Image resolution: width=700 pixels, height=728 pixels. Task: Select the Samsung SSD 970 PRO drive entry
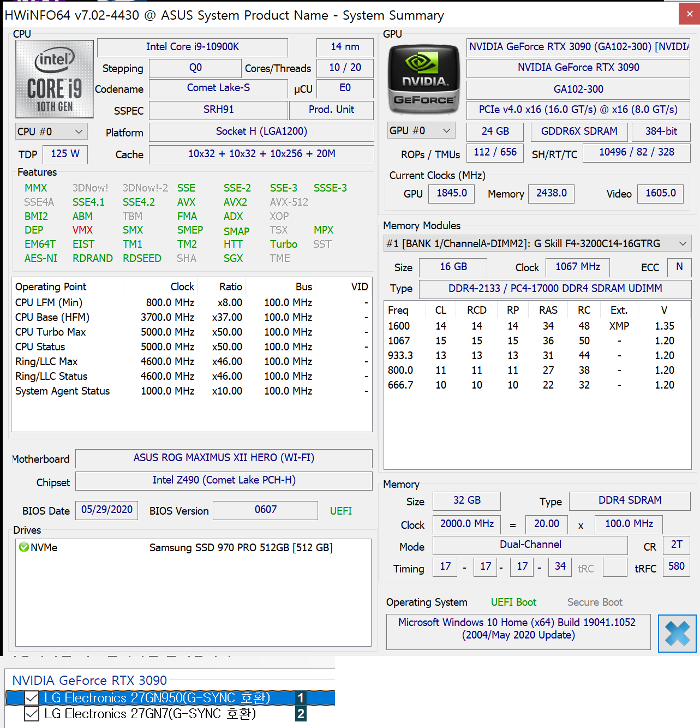click(193, 547)
